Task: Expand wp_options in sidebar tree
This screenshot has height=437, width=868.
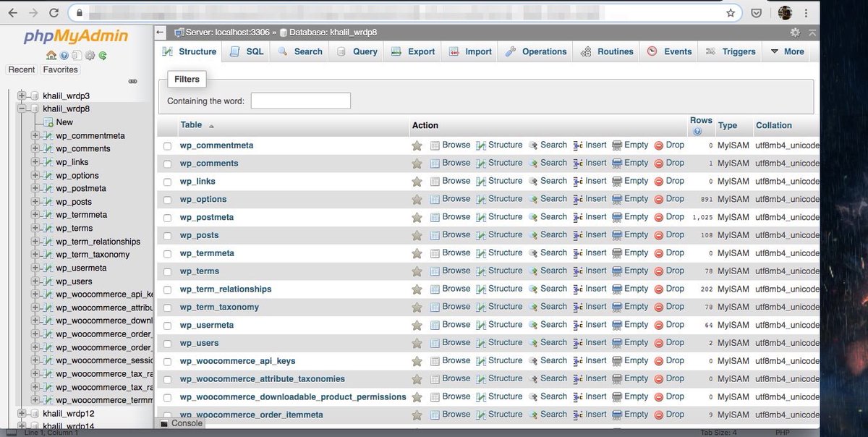Action: point(35,175)
